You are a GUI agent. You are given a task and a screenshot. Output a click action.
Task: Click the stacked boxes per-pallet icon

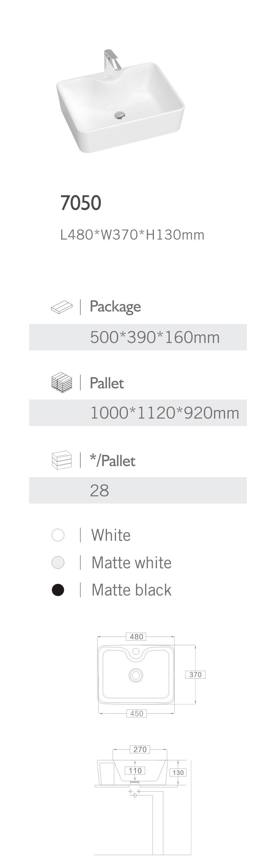62,460
